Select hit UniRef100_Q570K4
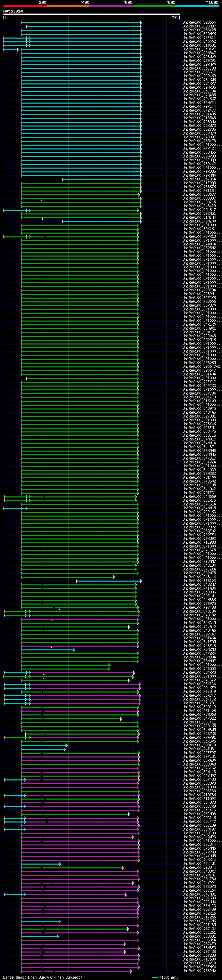This screenshot has width=222, height=980. 199,179
